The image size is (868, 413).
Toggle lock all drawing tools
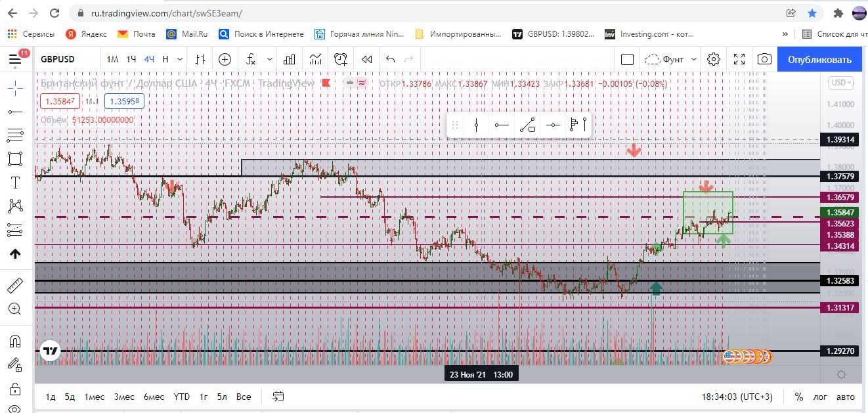15,388
